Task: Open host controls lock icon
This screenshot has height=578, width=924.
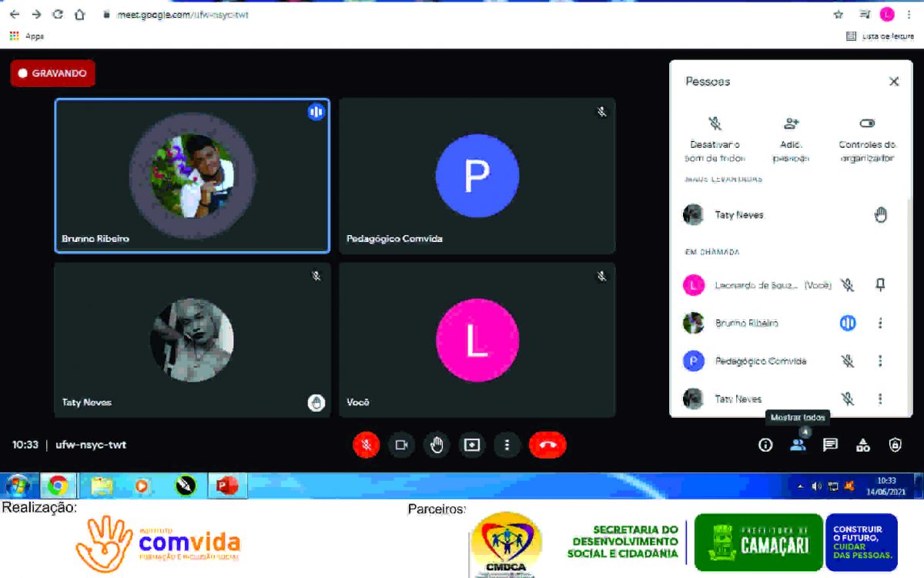Action: pyautogui.click(x=895, y=445)
